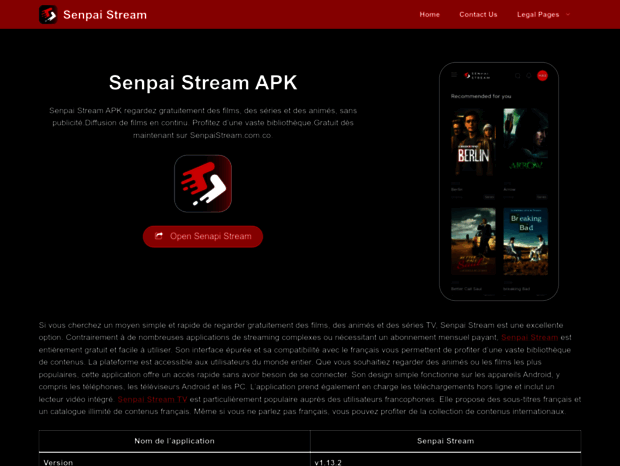The image size is (620, 466).
Task: Click the large Senpai Stream app icon
Action: (203, 183)
